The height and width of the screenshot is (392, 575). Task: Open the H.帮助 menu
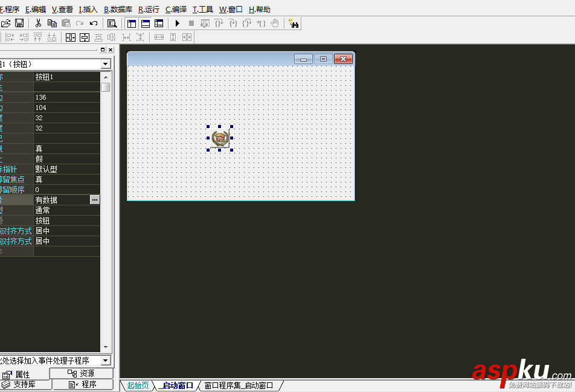point(260,10)
